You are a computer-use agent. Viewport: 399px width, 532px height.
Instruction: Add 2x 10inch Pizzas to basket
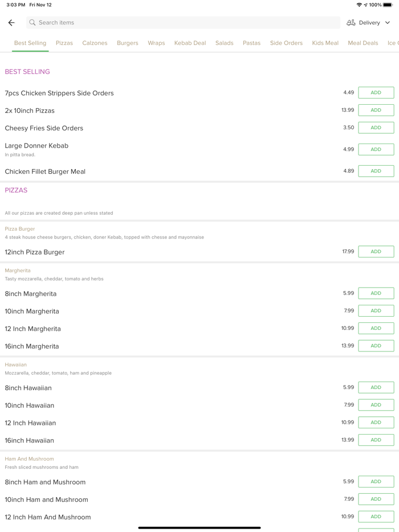(x=376, y=110)
